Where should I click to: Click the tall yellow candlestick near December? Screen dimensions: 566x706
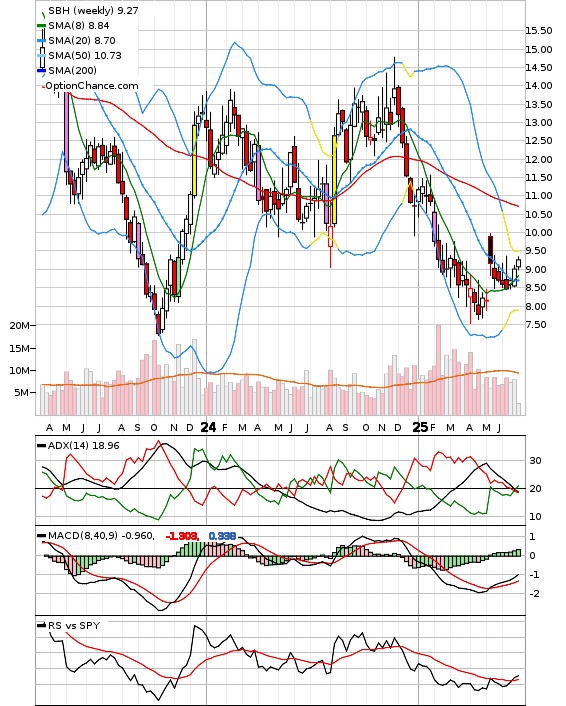click(x=195, y=160)
